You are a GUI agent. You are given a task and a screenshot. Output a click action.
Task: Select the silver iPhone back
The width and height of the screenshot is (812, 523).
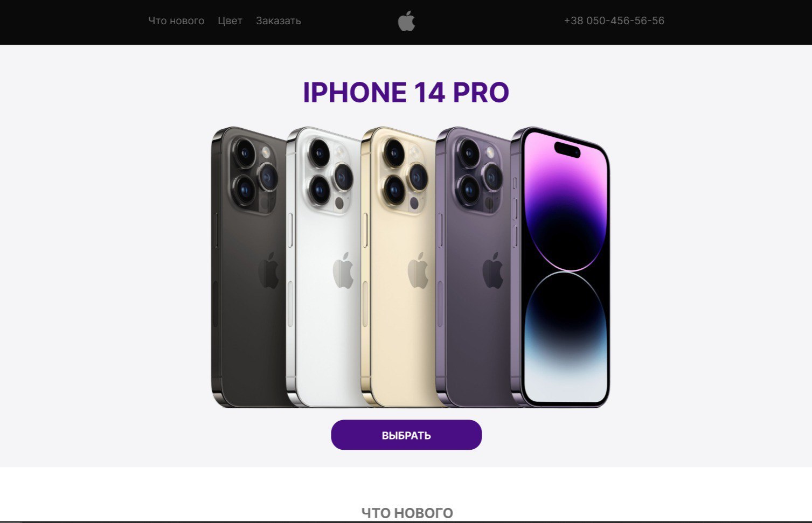(323, 267)
